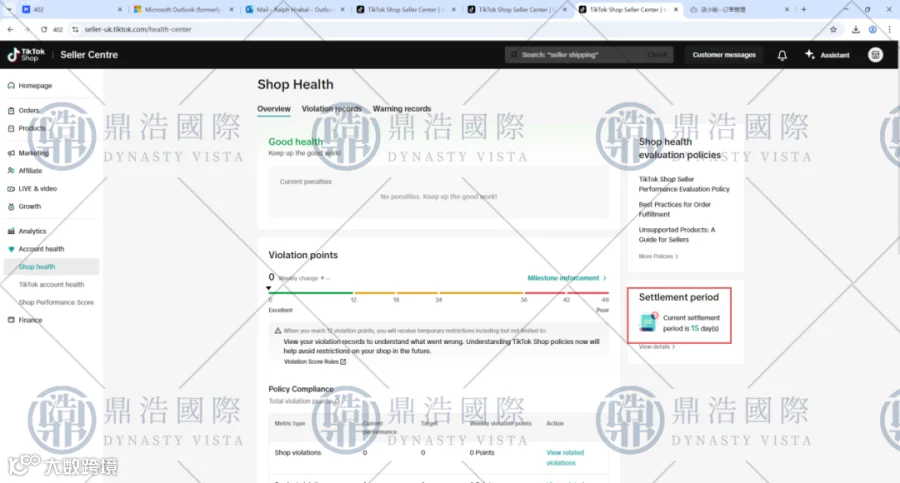Open the tab search dropdown arrow
The height and width of the screenshot is (483, 900).
[9, 9]
